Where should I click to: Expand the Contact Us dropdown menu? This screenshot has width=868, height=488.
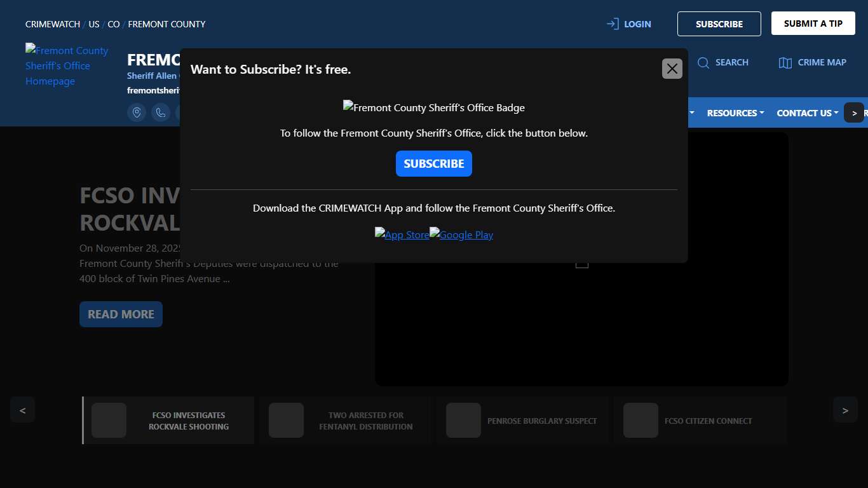807,113
